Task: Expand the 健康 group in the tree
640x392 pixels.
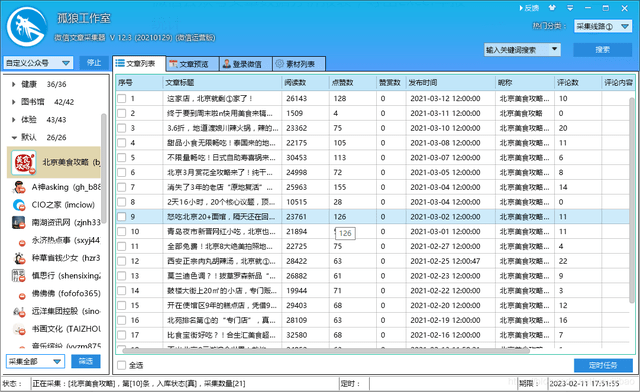Action: [13, 84]
